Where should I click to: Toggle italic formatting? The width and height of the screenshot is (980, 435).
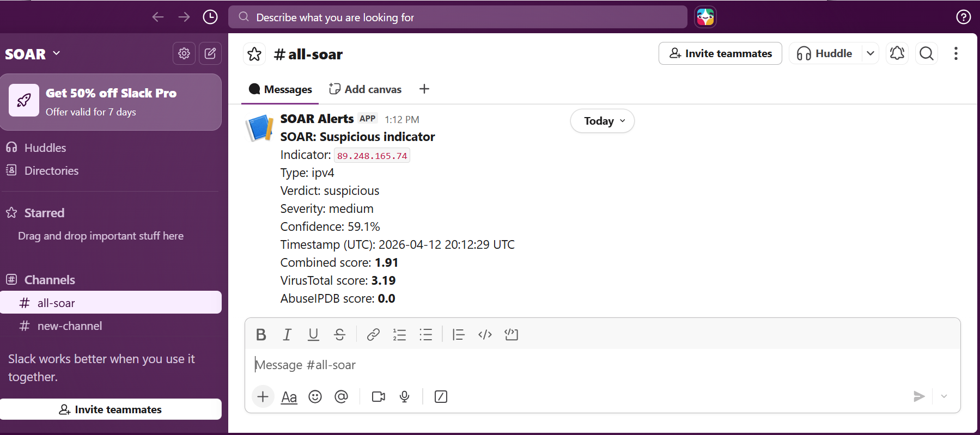[287, 334]
